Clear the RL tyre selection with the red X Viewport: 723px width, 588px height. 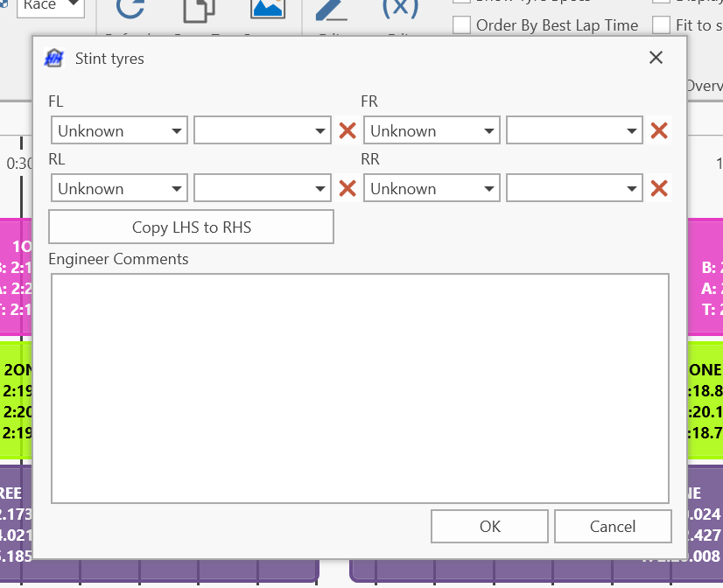347,189
